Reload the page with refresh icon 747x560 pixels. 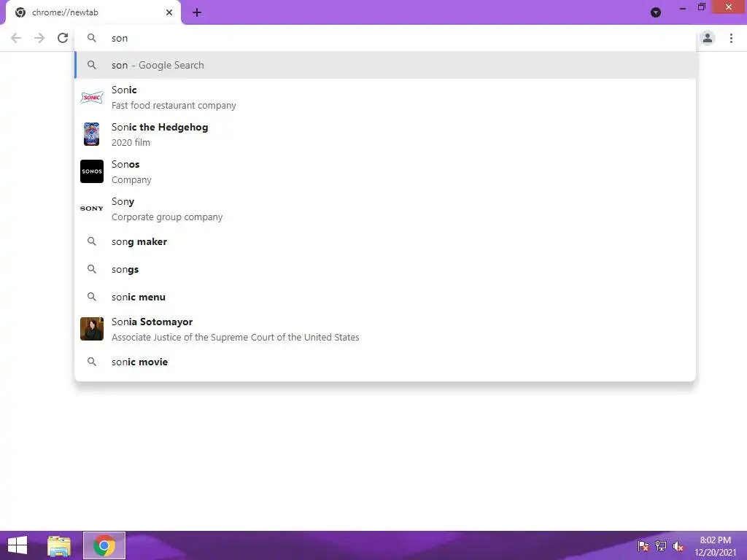pyautogui.click(x=63, y=38)
